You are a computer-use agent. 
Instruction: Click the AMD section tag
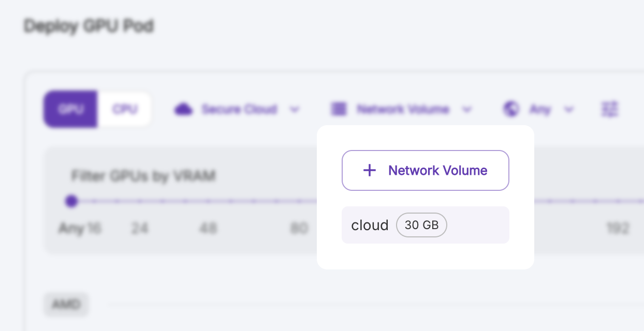(x=66, y=305)
